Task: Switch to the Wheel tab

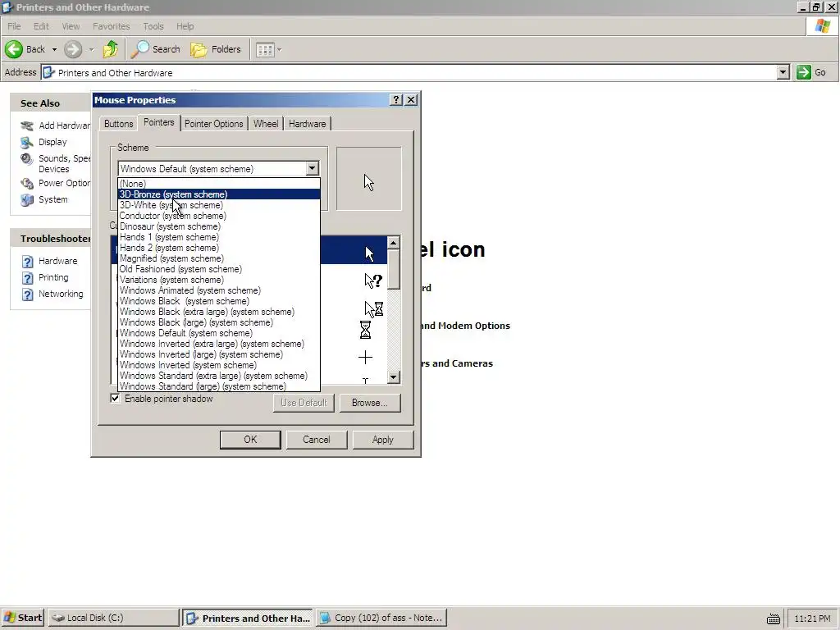Action: click(266, 124)
